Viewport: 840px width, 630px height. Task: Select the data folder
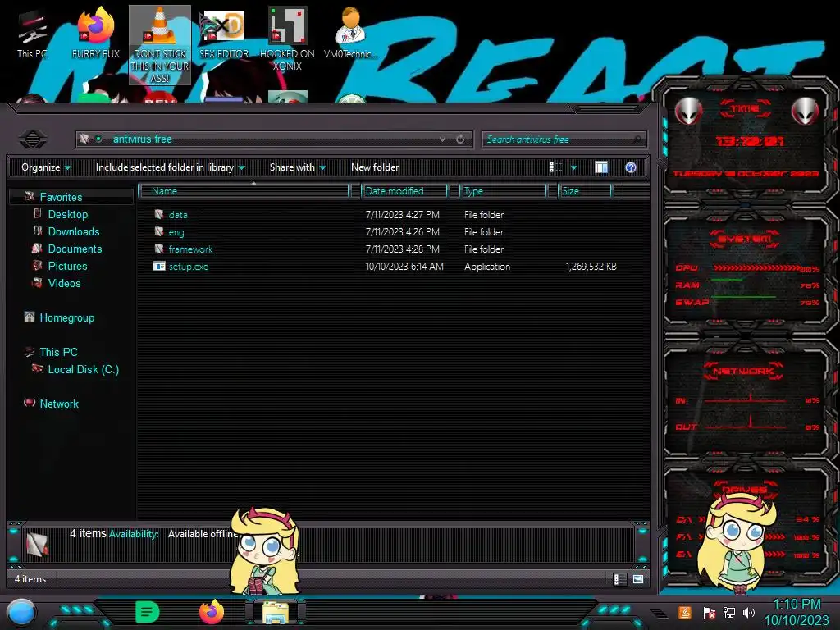point(178,215)
